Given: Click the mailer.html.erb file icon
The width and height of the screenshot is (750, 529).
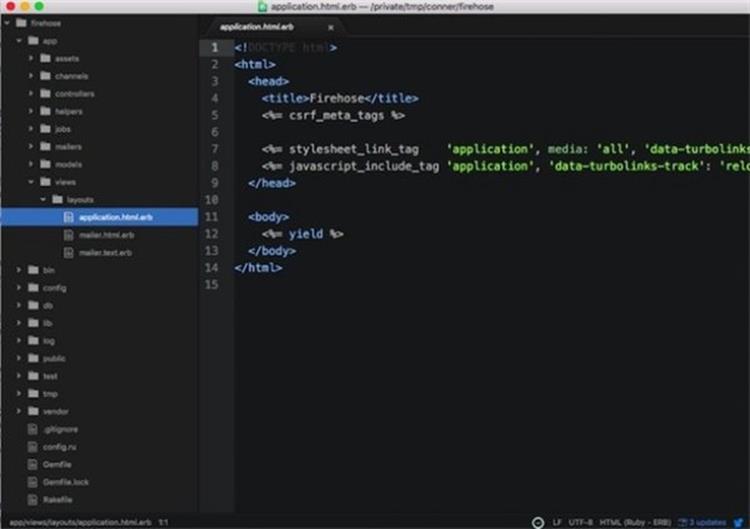Looking at the screenshot, I should coord(68,235).
